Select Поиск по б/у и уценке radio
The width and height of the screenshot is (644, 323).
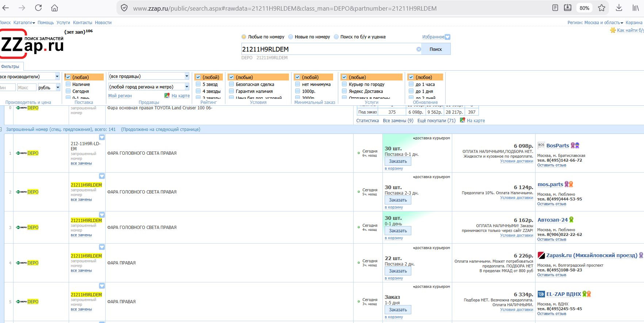[336, 37]
